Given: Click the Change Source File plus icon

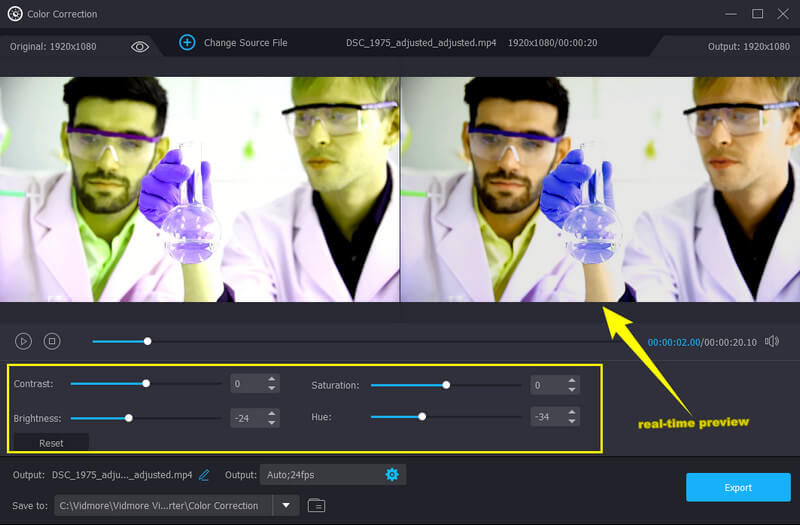Looking at the screenshot, I should (x=187, y=43).
